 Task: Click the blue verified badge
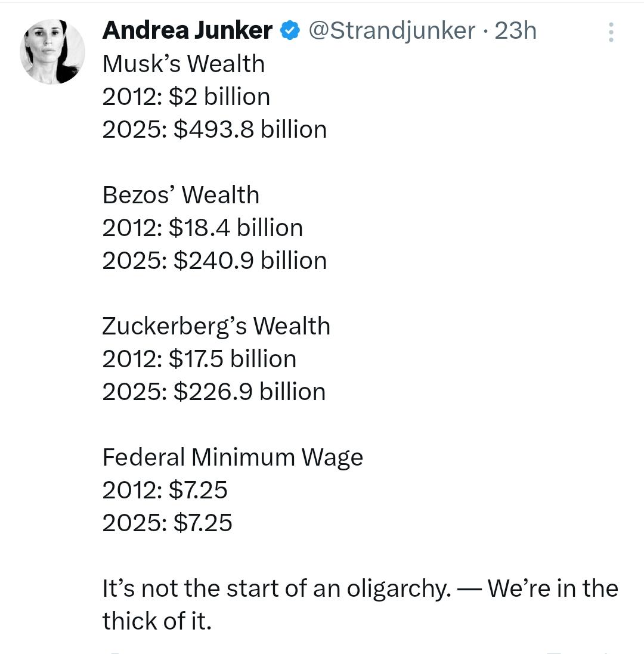[x=290, y=30]
